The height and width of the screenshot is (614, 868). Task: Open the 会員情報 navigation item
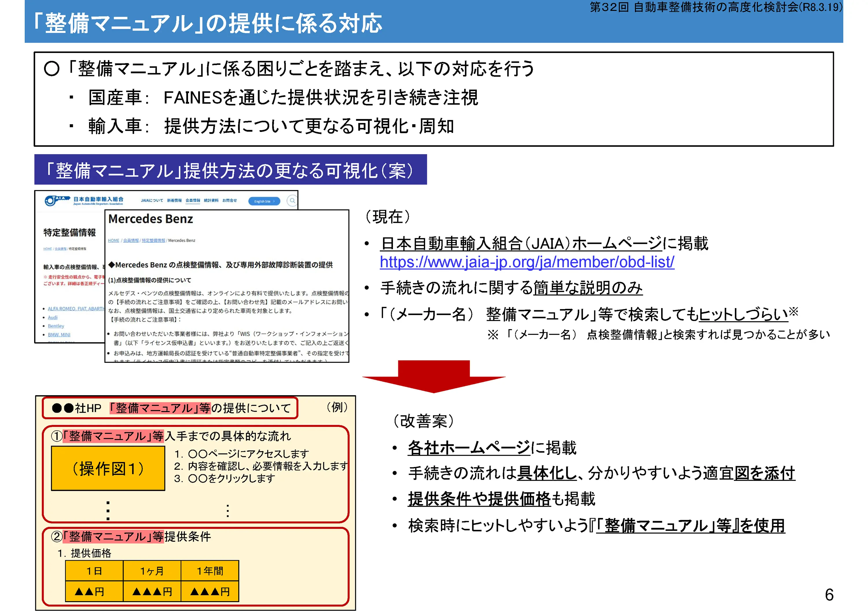point(192,201)
